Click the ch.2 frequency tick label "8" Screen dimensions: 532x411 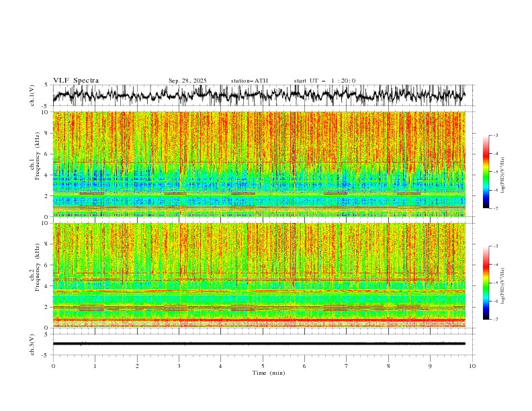tap(47, 244)
